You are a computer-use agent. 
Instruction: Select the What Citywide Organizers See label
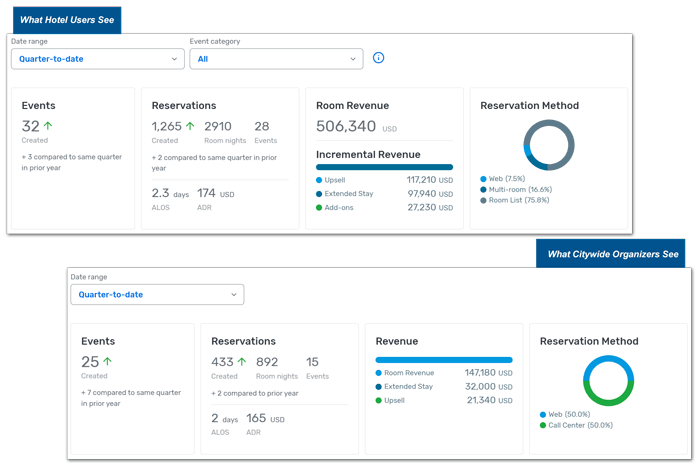click(x=612, y=254)
